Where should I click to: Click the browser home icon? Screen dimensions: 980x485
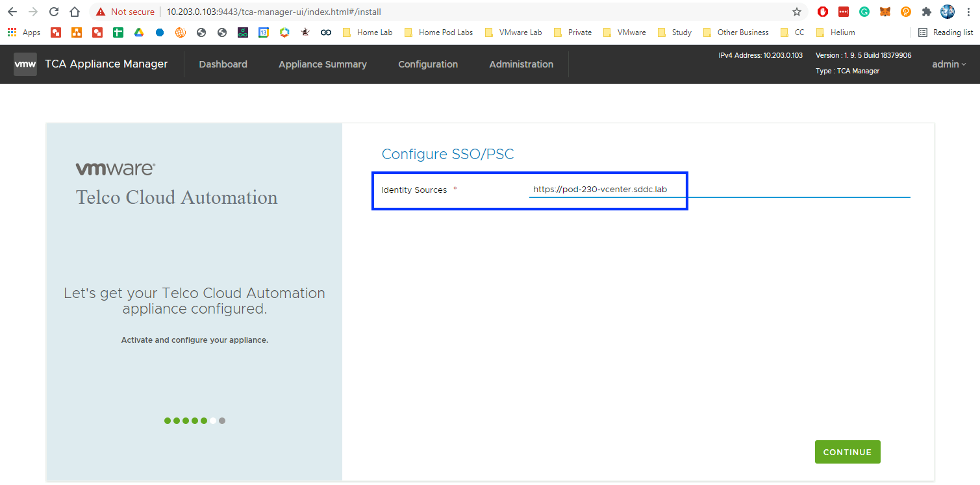click(75, 12)
